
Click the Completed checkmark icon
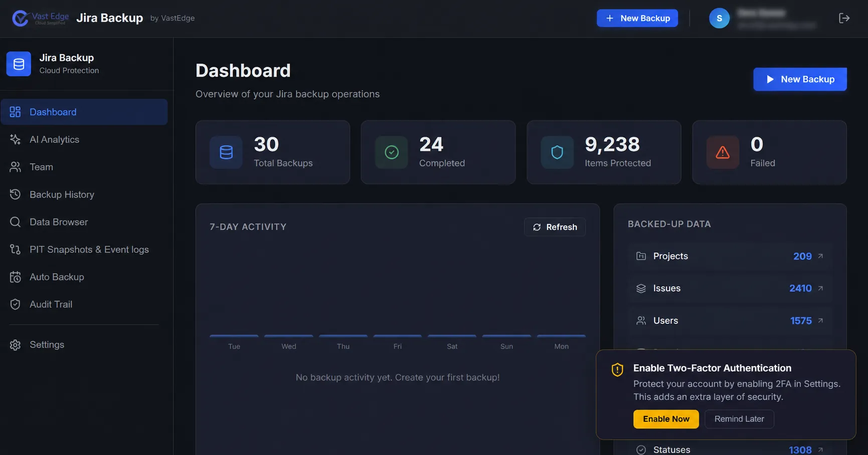[x=392, y=152]
